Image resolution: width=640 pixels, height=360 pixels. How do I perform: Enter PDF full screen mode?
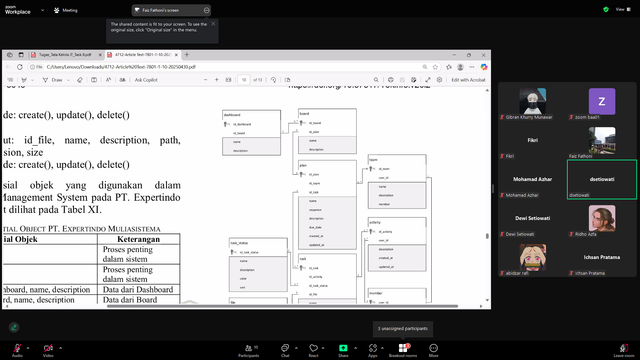pos(428,80)
